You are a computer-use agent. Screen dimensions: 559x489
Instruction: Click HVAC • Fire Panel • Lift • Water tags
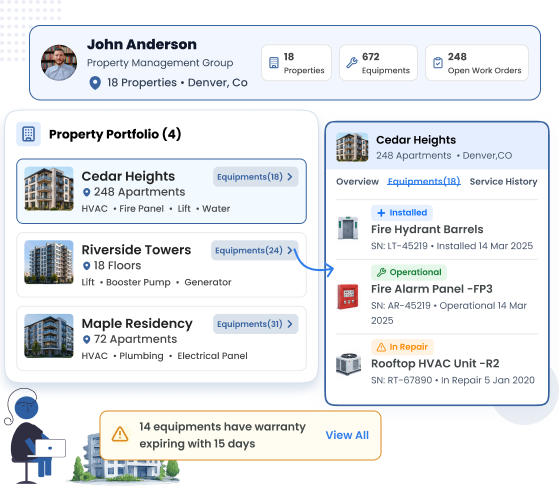(x=156, y=209)
